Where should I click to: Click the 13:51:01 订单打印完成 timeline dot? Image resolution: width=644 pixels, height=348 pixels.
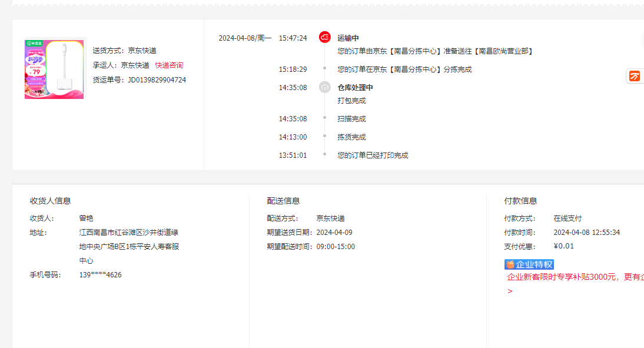tap(324, 154)
